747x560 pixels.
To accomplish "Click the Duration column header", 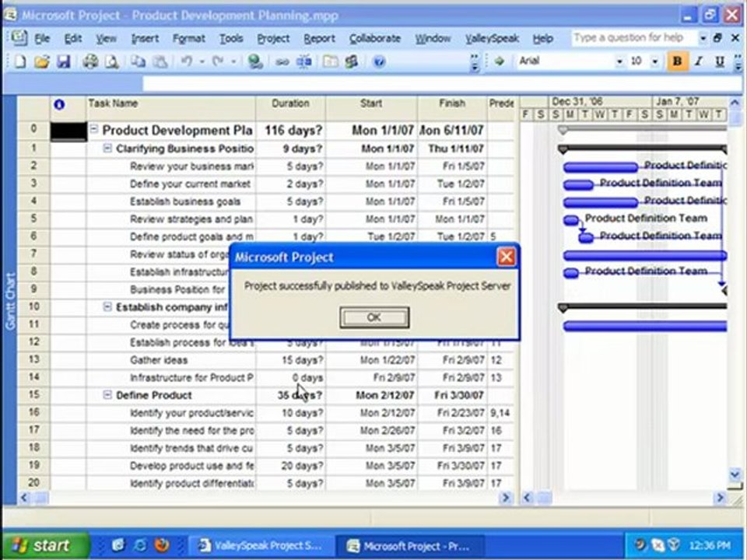I will tap(290, 107).
